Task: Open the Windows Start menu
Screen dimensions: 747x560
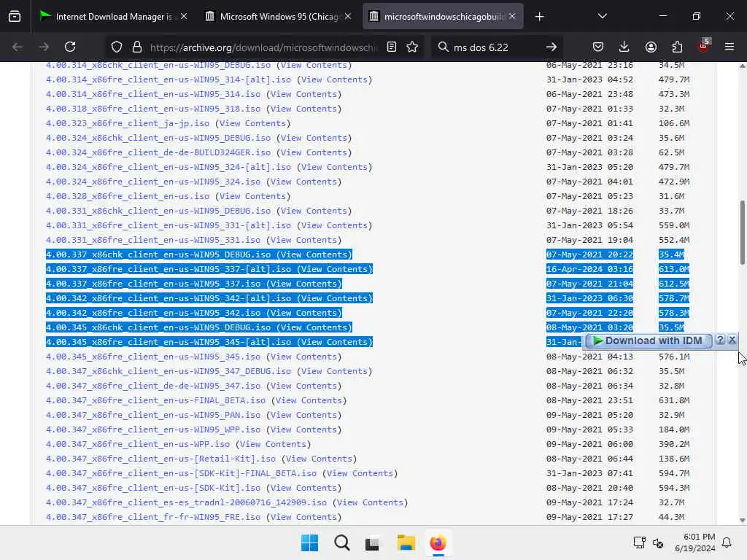Action: click(x=309, y=542)
